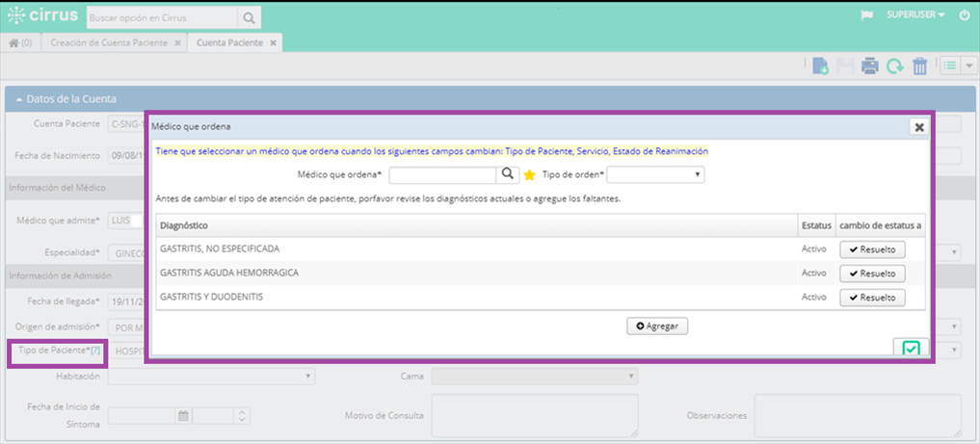Click the Fecha de llegada field
This screenshot has height=444, width=980.
[x=126, y=301]
